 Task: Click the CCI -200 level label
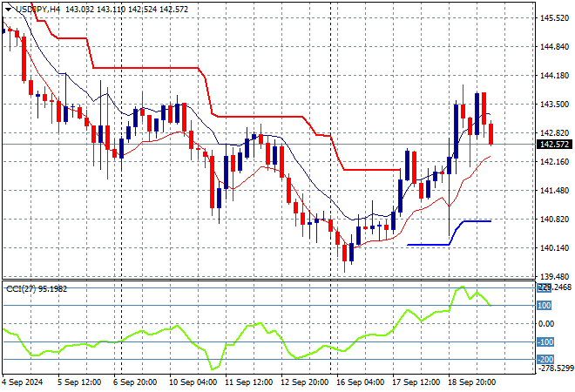[x=545, y=360]
